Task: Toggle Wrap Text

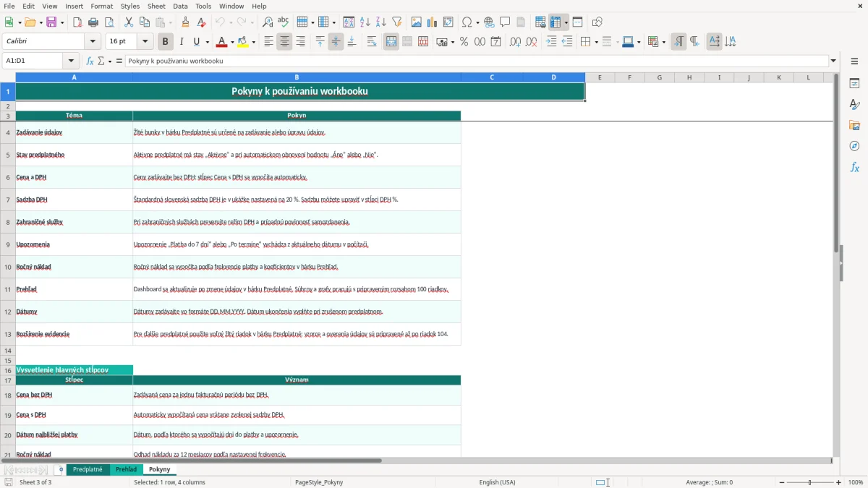Action: click(372, 42)
